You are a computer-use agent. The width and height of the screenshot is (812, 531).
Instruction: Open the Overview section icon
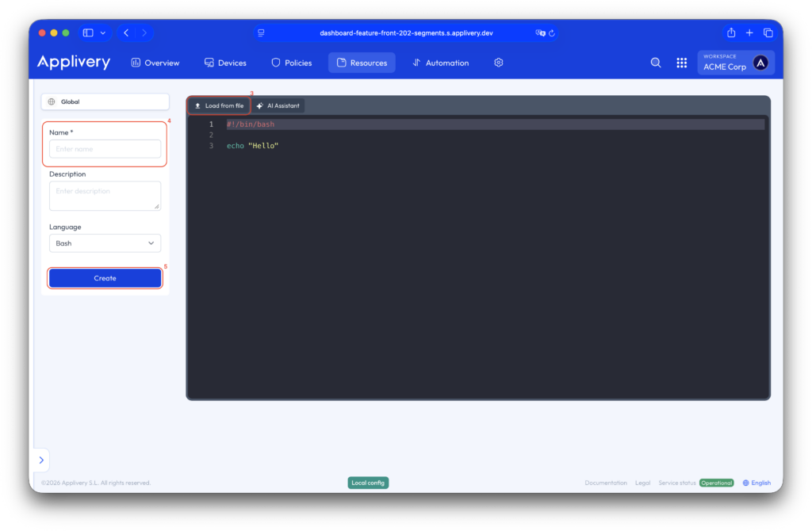click(x=135, y=62)
